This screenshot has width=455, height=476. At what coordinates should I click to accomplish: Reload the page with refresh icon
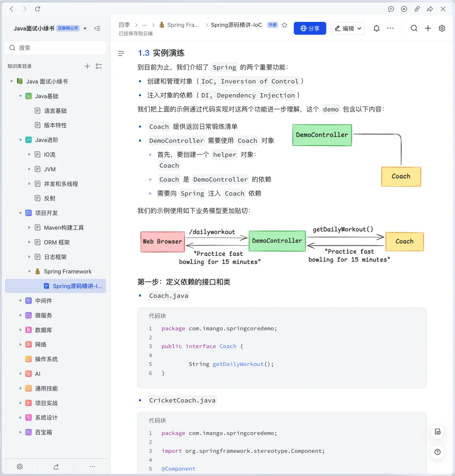37,9
